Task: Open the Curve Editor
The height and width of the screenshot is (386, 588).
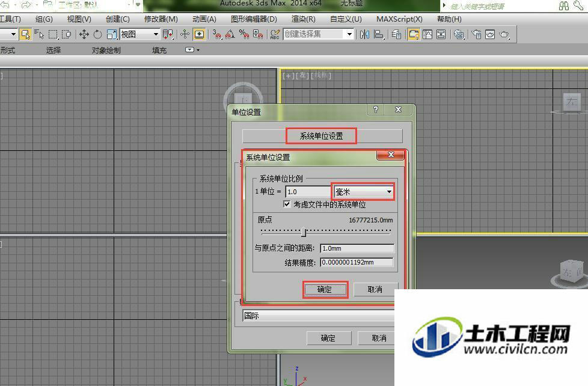Action: [x=427, y=34]
